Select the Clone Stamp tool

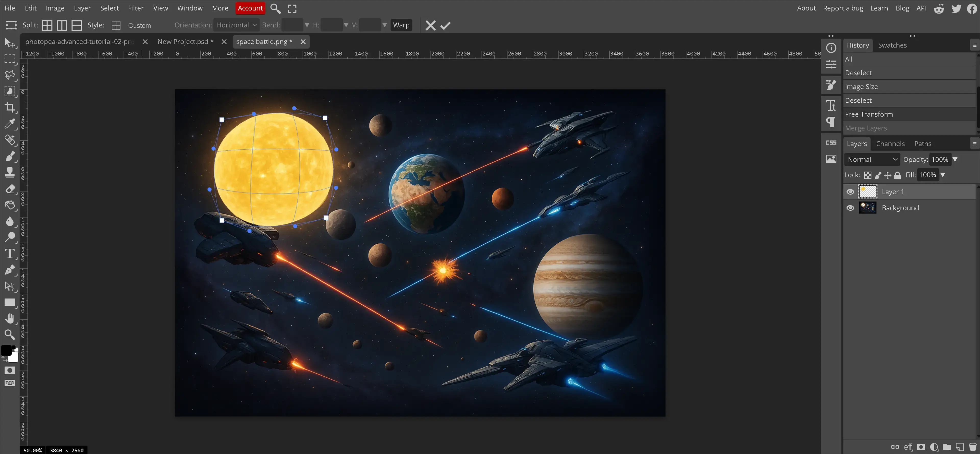[9, 172]
